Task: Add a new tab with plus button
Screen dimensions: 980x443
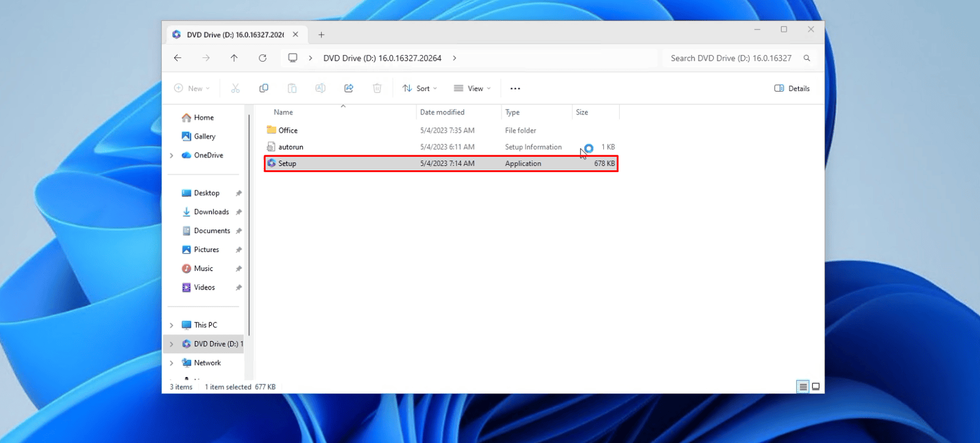Action: click(322, 35)
